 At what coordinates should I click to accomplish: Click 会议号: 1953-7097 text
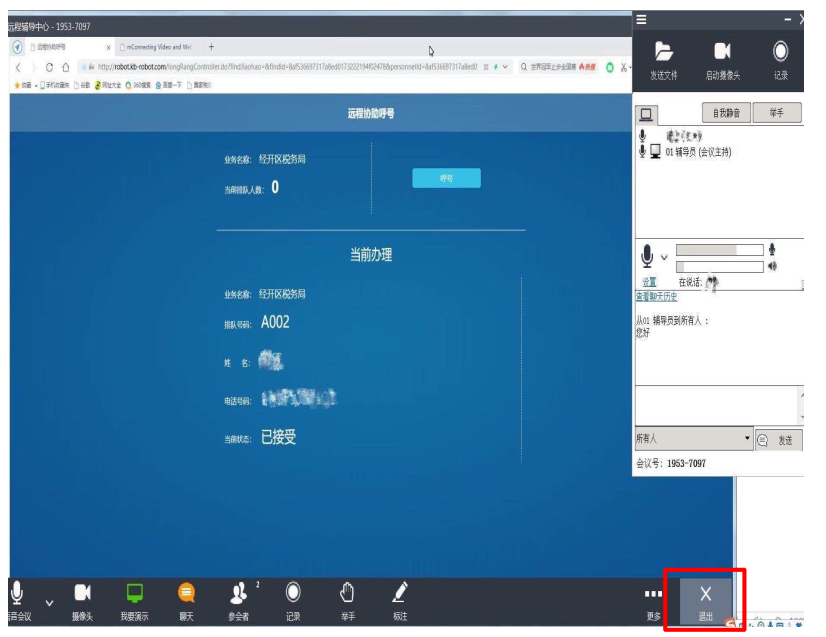point(671,464)
